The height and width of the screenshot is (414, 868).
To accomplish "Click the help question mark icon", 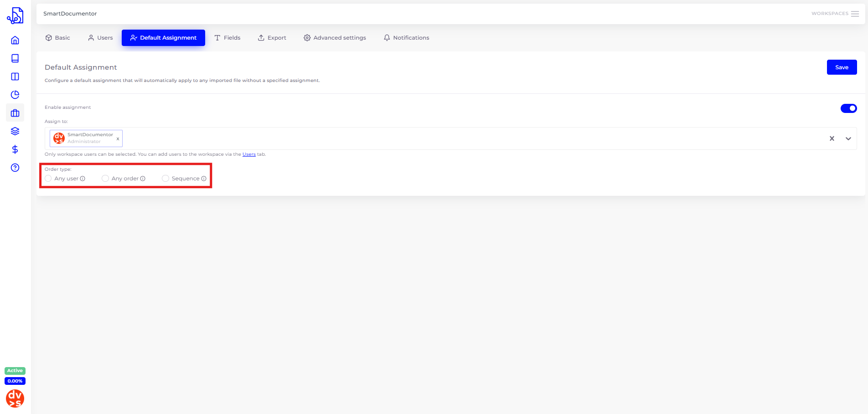I will tap(15, 168).
